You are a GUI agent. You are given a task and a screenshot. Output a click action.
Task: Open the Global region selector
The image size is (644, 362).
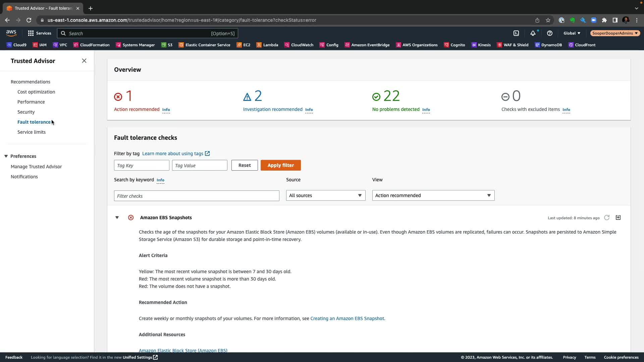(x=572, y=33)
